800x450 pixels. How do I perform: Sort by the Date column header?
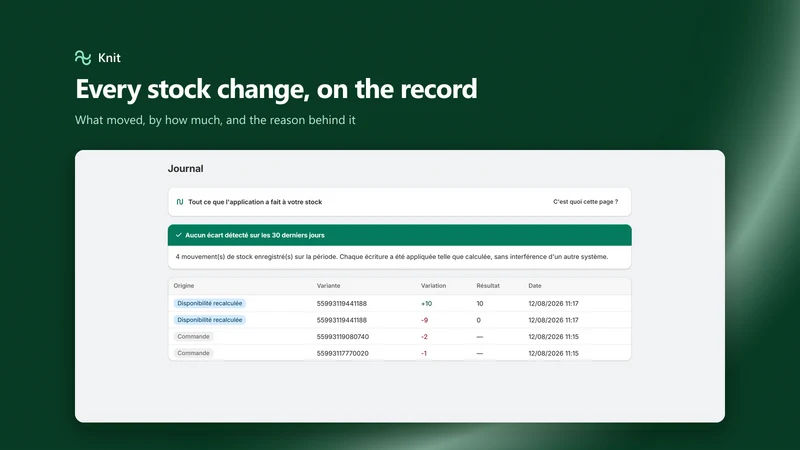535,286
